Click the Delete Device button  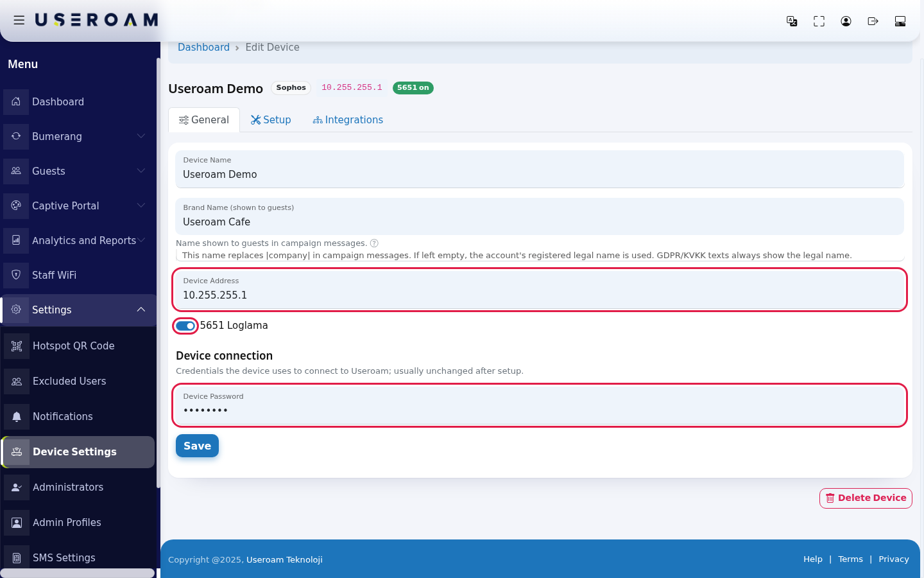point(866,498)
